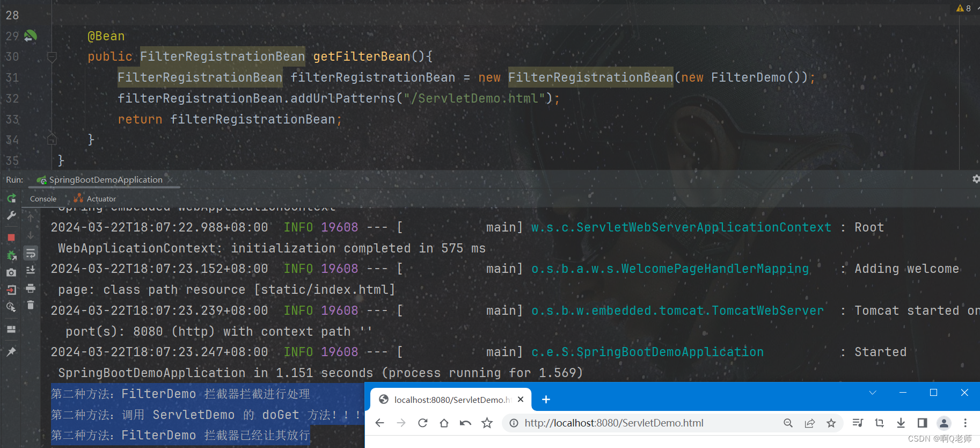Click the green debug bug icon in Run panel
The image size is (980, 448).
(11, 255)
